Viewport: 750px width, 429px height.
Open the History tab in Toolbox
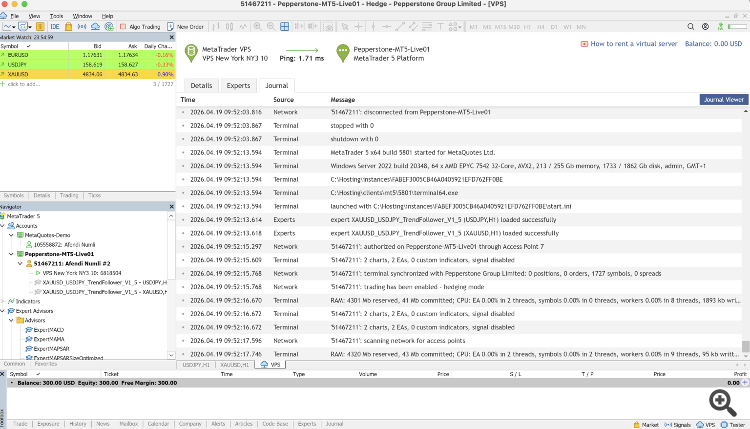click(77, 424)
